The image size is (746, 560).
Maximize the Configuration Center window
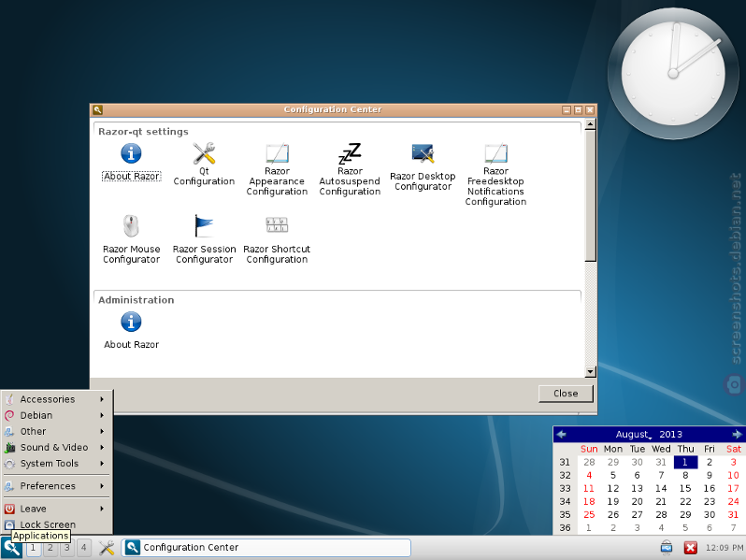click(578, 110)
